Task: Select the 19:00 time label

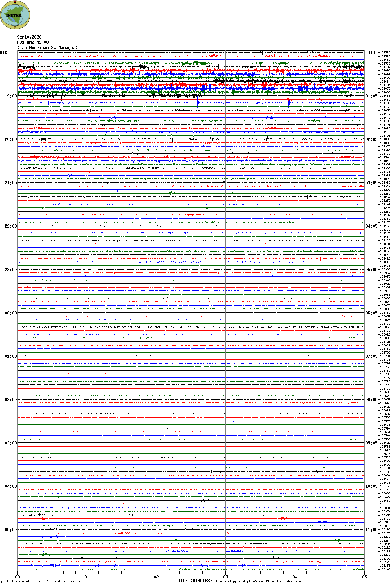Action: point(10,96)
